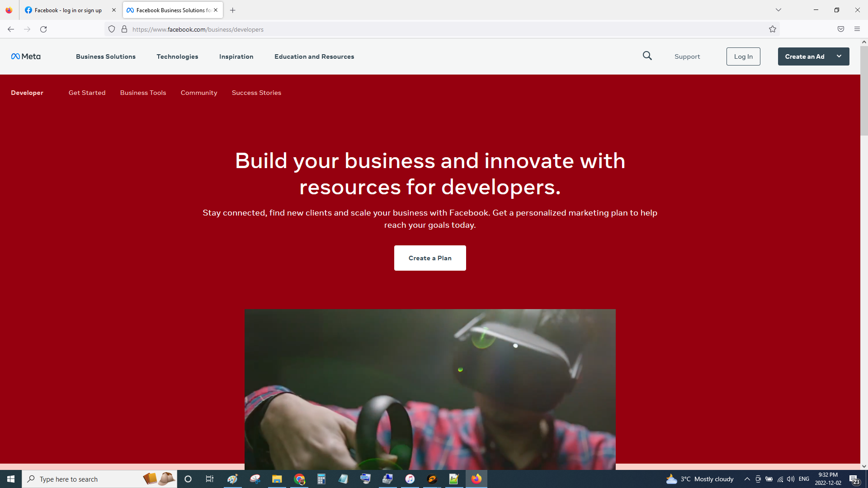The height and width of the screenshot is (488, 868).
Task: Open a new browser tab
Action: coord(233,10)
